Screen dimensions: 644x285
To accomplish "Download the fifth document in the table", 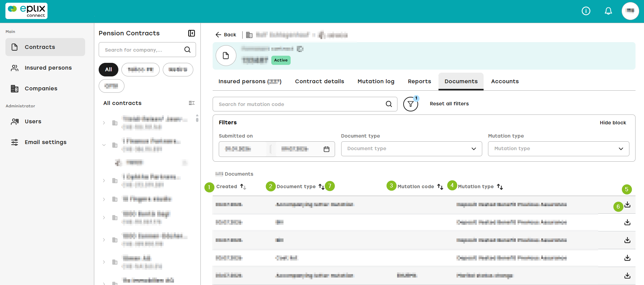I will click(627, 275).
